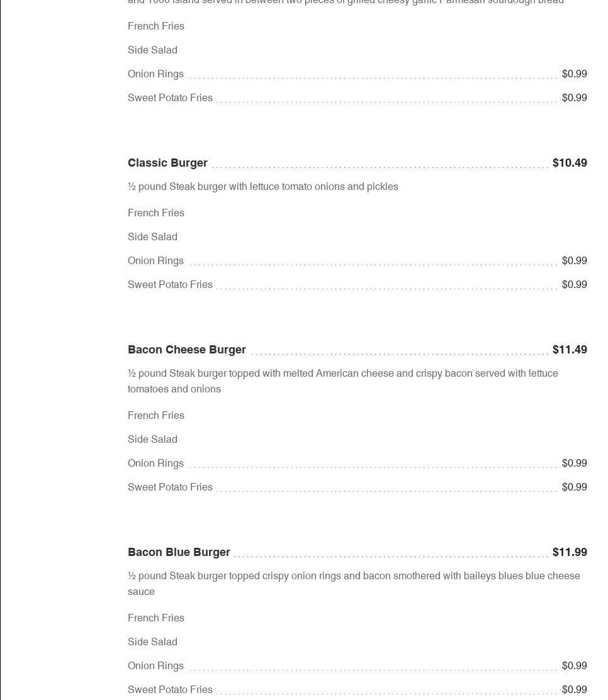
Task: Click the Bacon Cheese Burger title
Action: coord(186,350)
